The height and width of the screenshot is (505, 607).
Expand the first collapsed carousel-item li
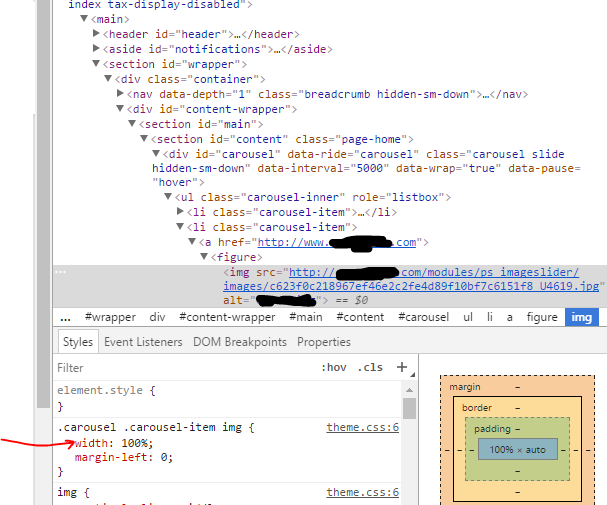pos(180,211)
